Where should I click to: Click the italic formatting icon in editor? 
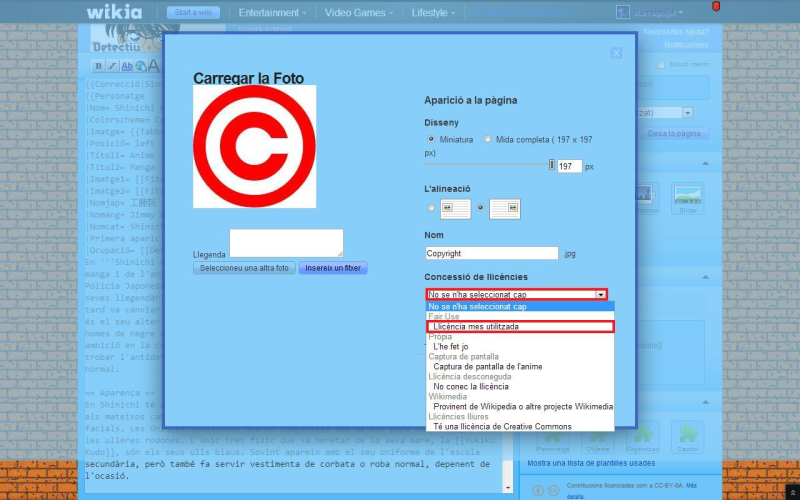(113, 66)
